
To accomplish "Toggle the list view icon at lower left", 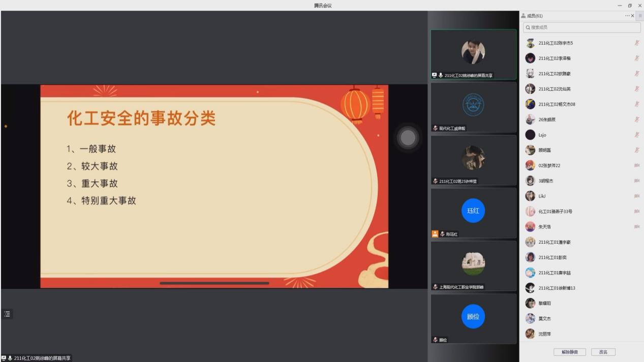I will click(x=7, y=314).
